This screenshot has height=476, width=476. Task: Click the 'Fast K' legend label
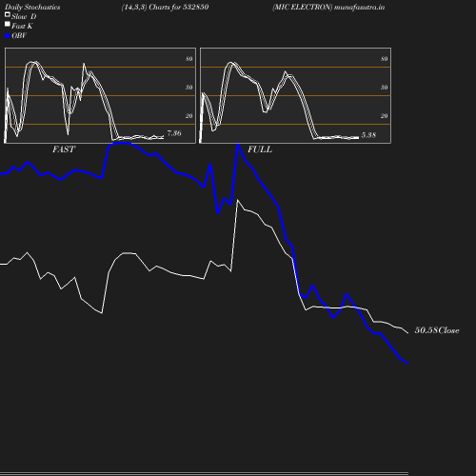tap(22, 26)
